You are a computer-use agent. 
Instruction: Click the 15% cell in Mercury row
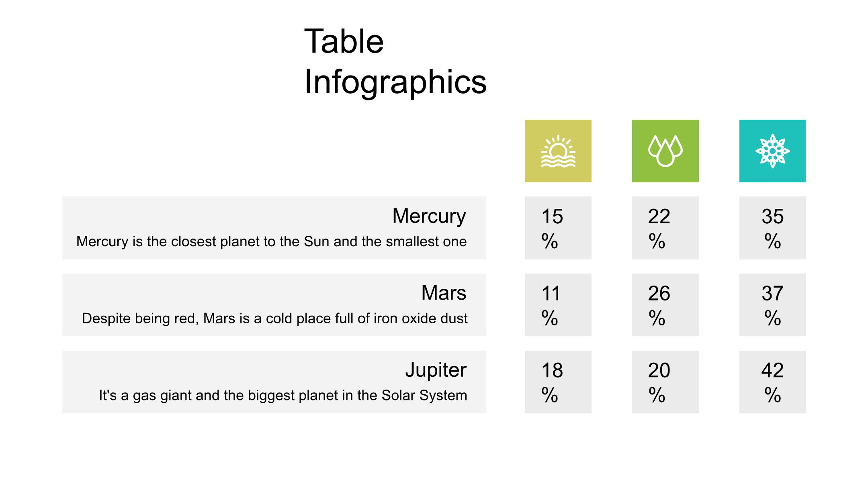[x=558, y=228]
